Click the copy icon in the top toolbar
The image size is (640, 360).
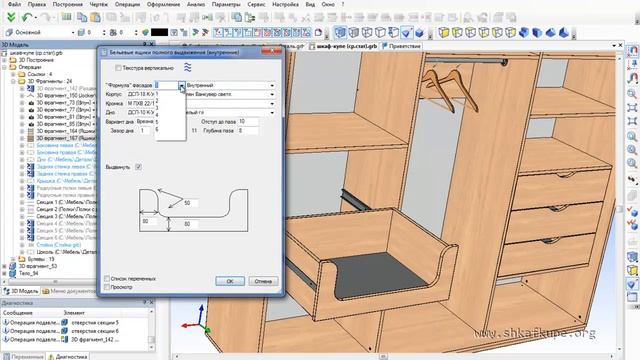[x=82, y=17]
